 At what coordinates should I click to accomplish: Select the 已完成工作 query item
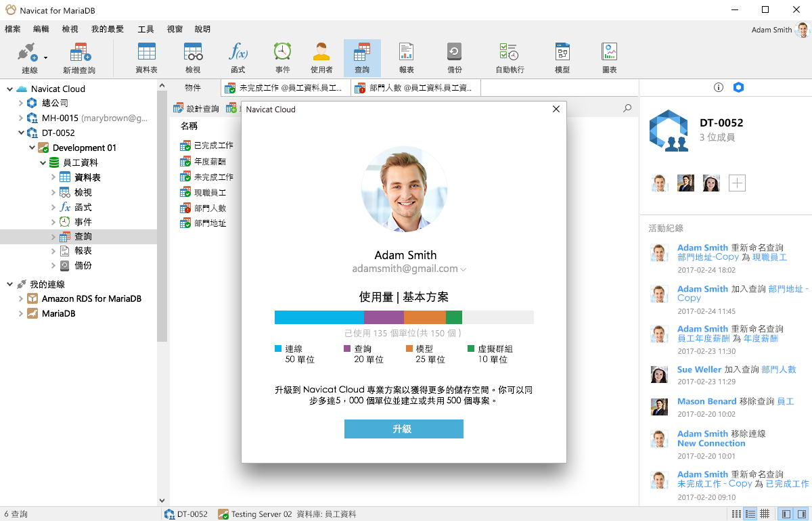click(206, 145)
